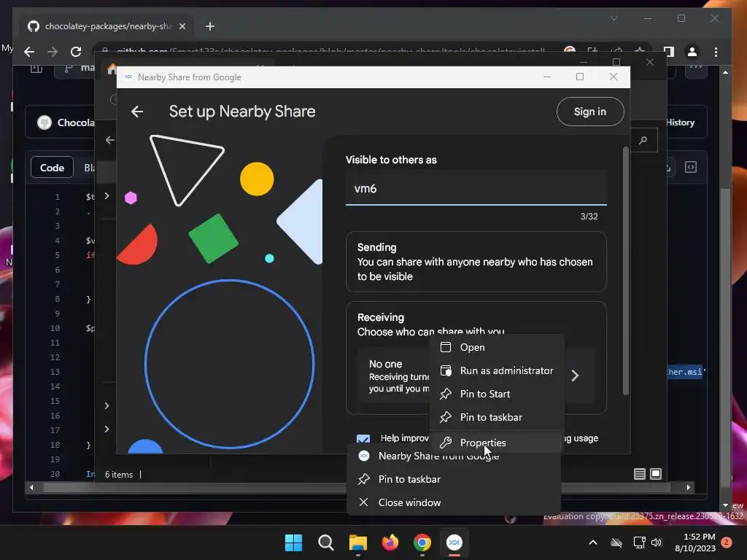Choose Run as administrator from context menu

[x=496, y=370]
